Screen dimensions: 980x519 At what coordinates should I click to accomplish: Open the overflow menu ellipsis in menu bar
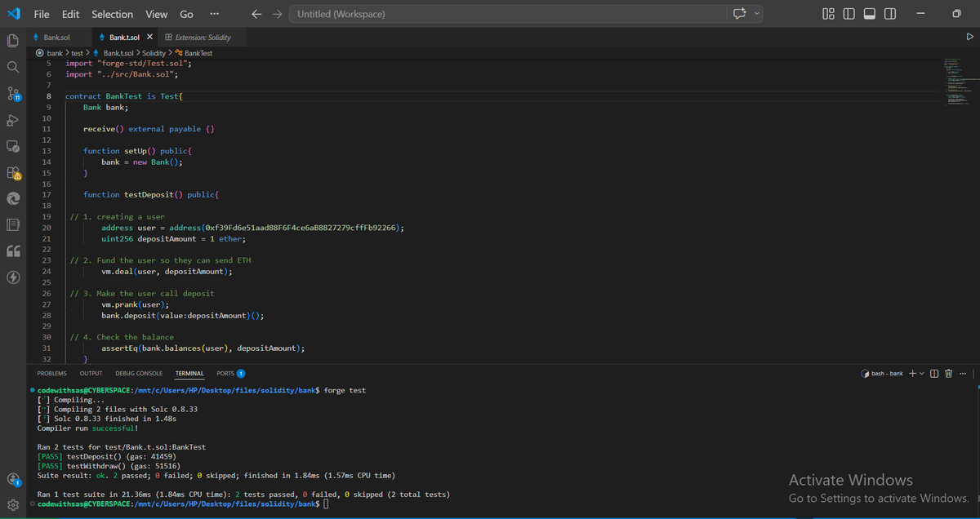tap(214, 14)
